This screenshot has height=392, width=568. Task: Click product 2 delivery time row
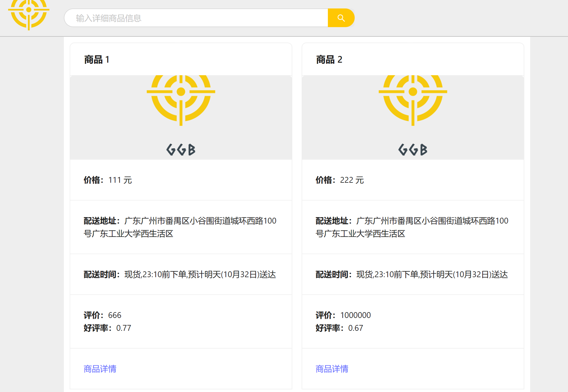412,274
